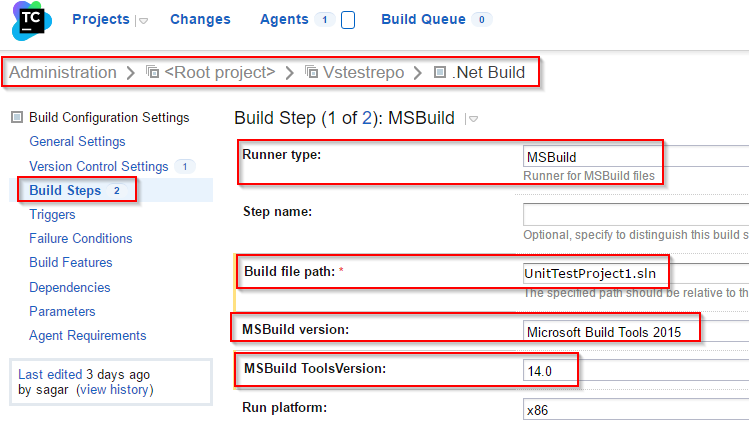Expand the Projects dropdown arrow
The width and height of the screenshot is (749, 427).
[143, 21]
